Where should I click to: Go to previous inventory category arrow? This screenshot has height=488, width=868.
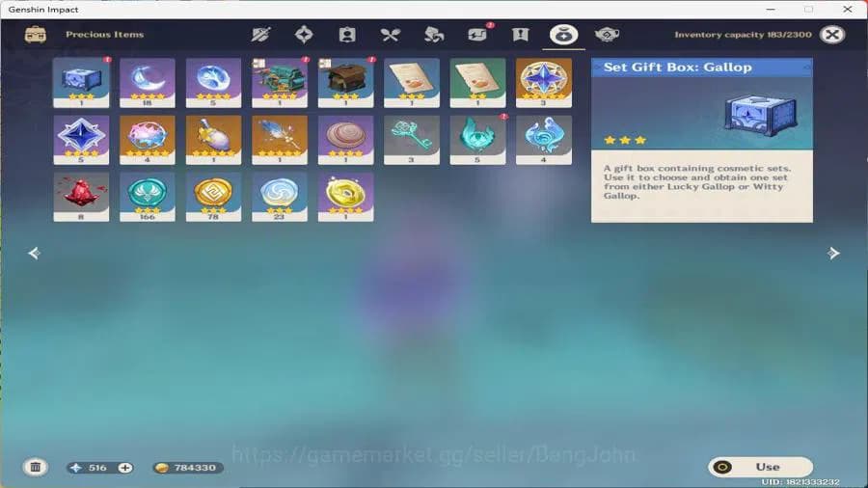[35, 254]
